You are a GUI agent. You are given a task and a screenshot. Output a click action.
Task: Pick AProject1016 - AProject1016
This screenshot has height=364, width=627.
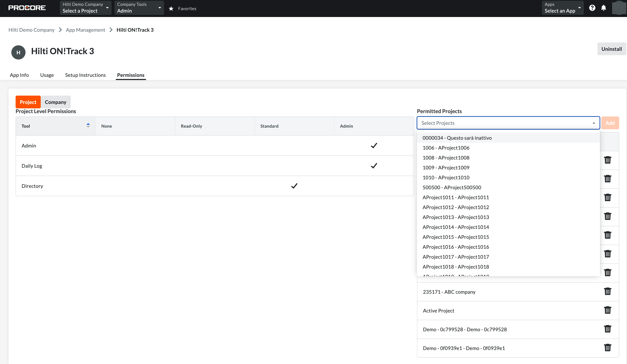tap(508, 247)
